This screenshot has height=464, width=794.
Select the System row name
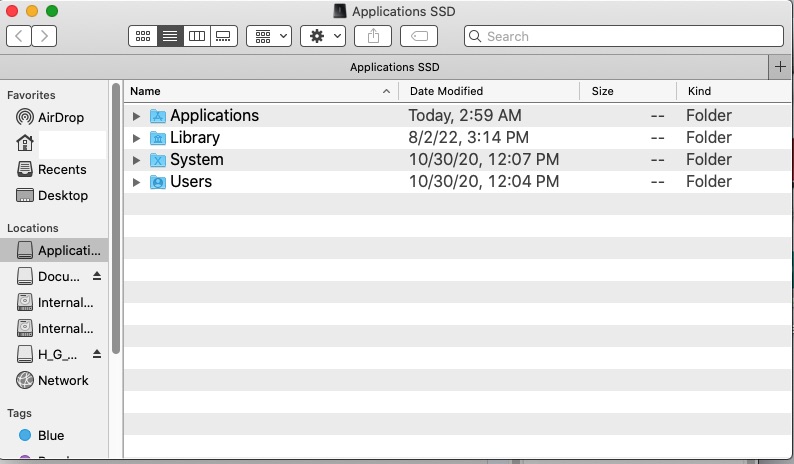coord(196,160)
